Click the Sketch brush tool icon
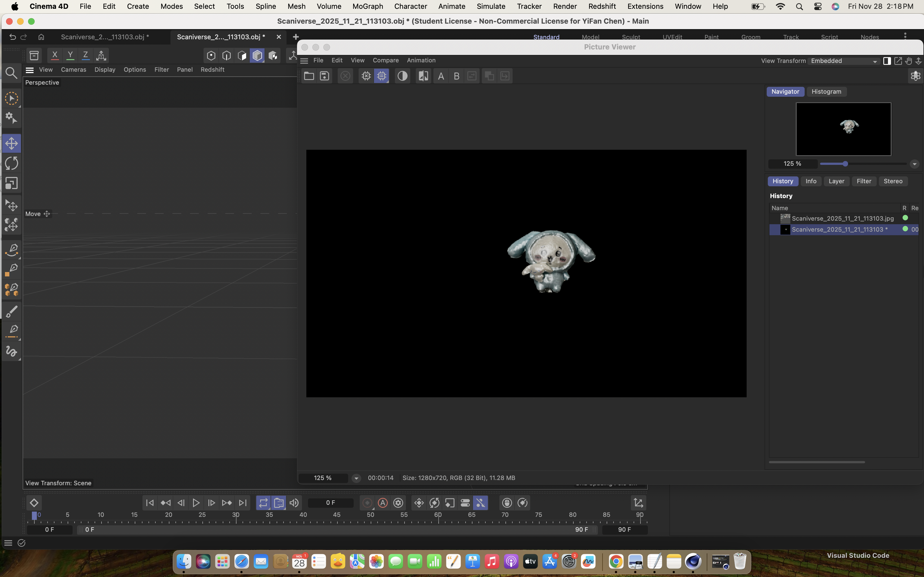The image size is (924, 577). tap(12, 312)
